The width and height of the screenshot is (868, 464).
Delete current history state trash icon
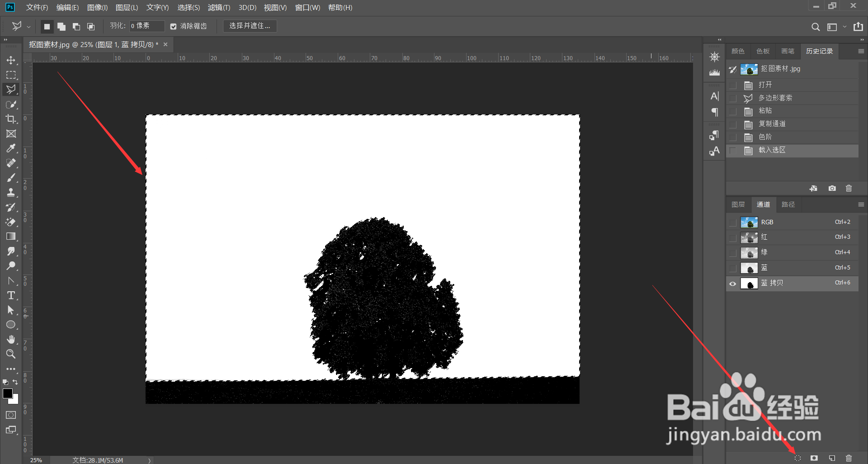click(x=849, y=189)
